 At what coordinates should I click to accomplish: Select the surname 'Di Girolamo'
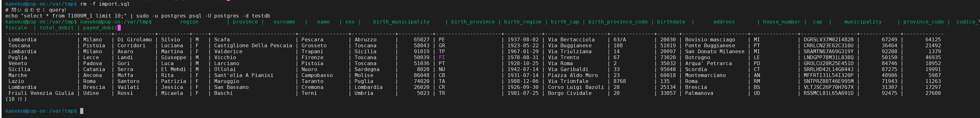134,40
